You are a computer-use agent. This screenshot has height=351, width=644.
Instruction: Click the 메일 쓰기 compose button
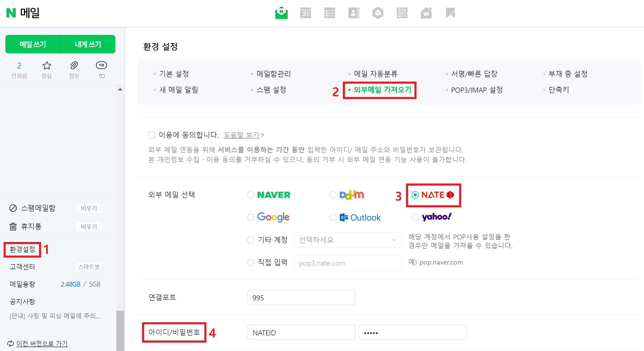[33, 44]
